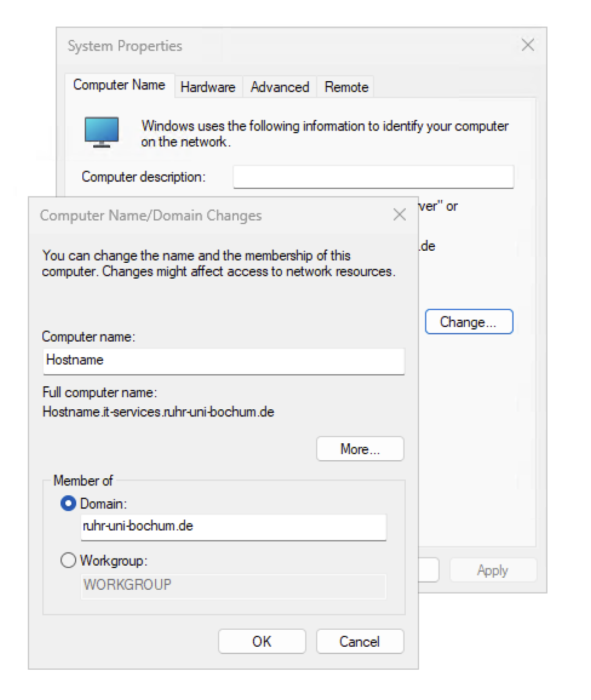Click the Computer Name/Domain Changes title text
591x700 pixels.
151,215
